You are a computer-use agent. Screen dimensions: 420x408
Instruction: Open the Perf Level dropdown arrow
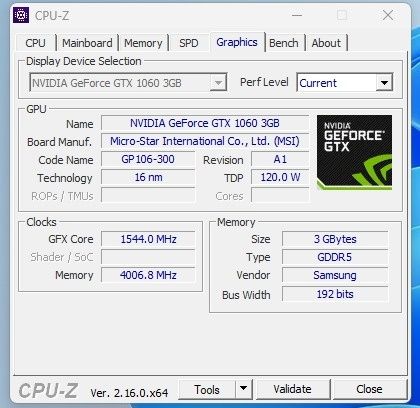click(x=384, y=83)
